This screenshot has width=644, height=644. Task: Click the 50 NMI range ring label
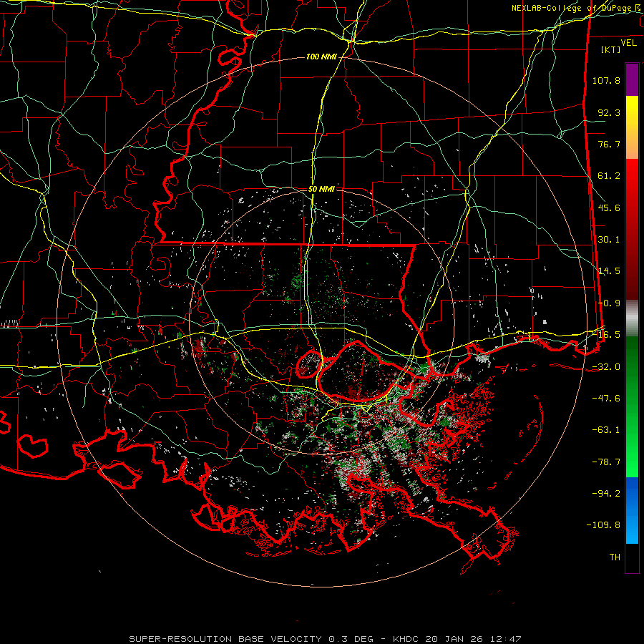[321, 189]
